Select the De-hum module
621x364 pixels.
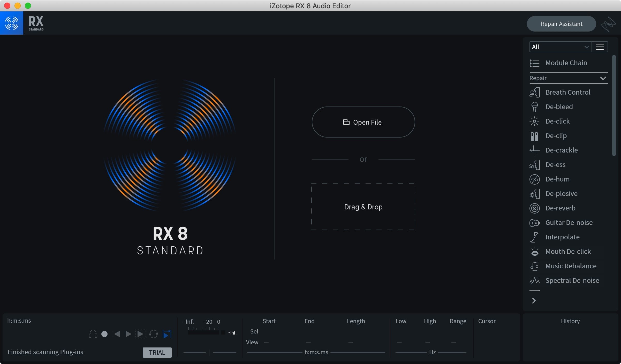coord(557,179)
